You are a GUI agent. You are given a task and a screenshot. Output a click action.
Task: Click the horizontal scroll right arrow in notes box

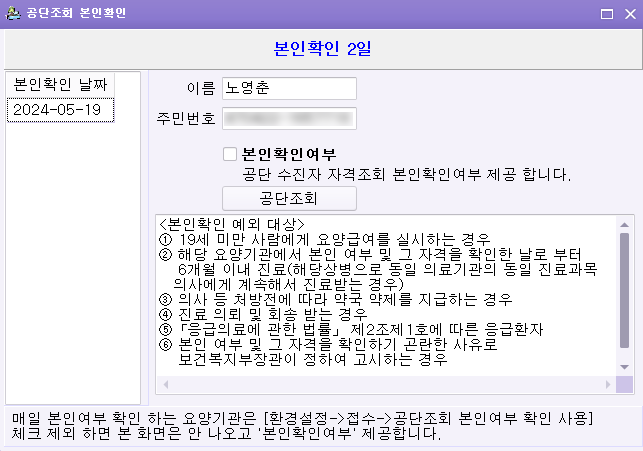[606, 385]
